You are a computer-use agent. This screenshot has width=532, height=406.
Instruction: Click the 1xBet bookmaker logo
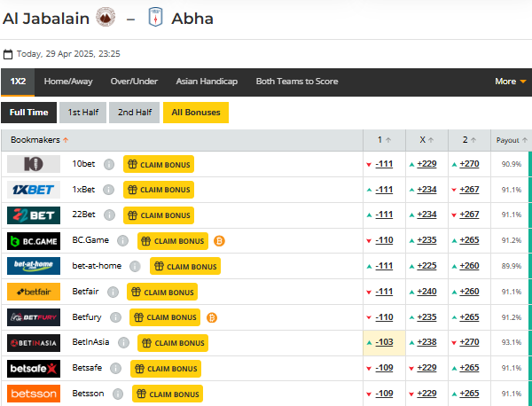34,190
